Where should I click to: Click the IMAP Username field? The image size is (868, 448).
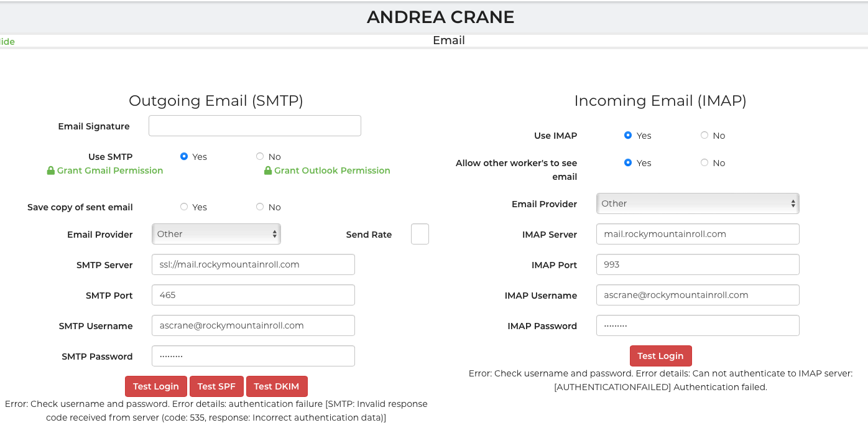pyautogui.click(x=697, y=295)
